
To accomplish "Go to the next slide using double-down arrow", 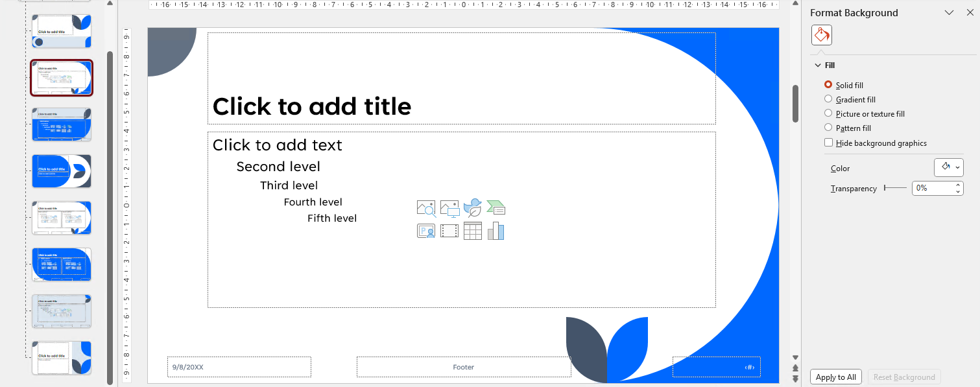I will (796, 379).
